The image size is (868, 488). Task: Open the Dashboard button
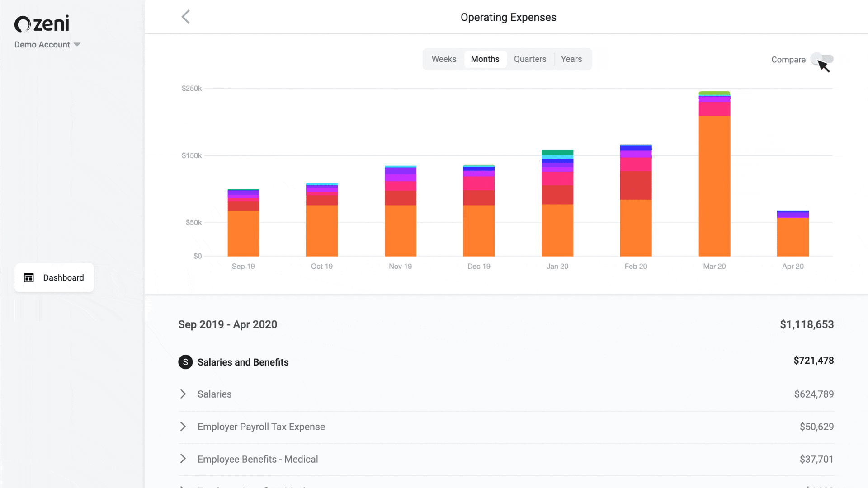(x=54, y=277)
